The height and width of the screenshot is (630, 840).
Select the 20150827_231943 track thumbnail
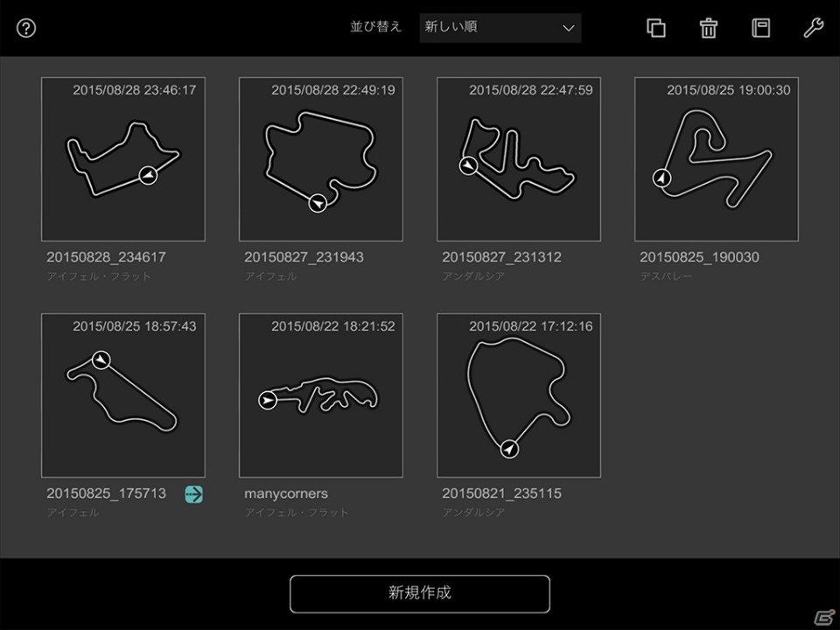(321, 159)
